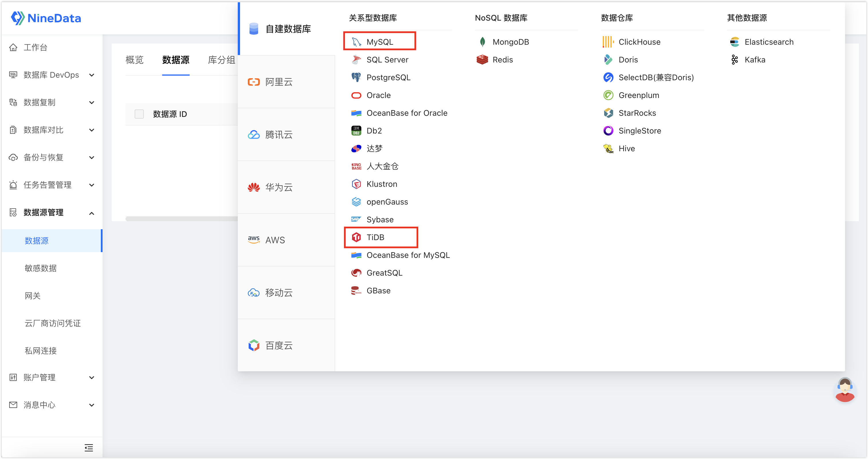The width and height of the screenshot is (868, 459).
Task: Click the MySQL dolphin icon
Action: point(356,42)
